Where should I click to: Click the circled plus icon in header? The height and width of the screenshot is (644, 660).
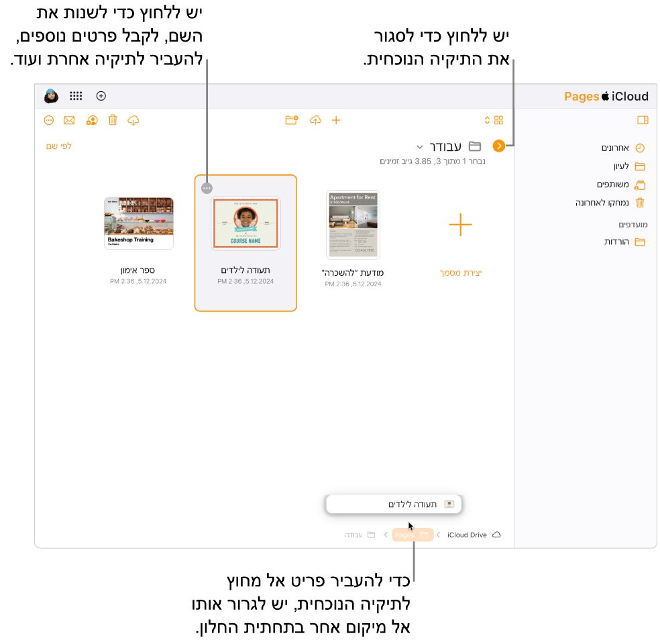(x=101, y=96)
